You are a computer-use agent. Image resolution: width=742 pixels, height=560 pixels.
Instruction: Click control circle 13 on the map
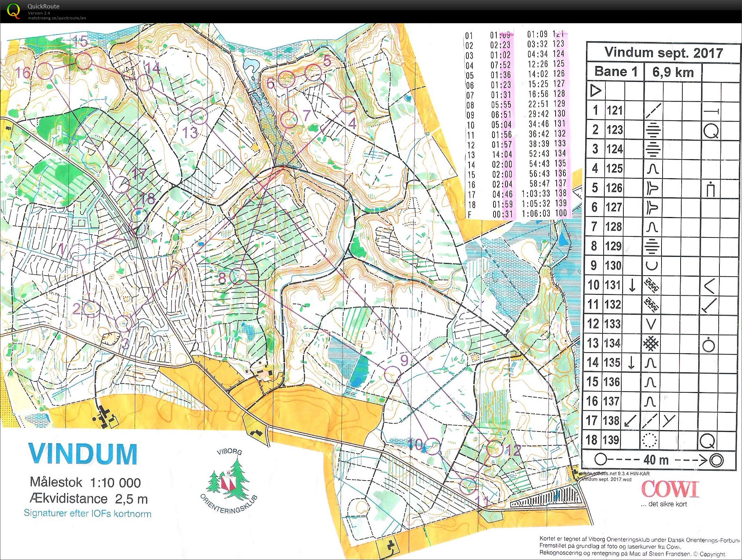(x=199, y=116)
